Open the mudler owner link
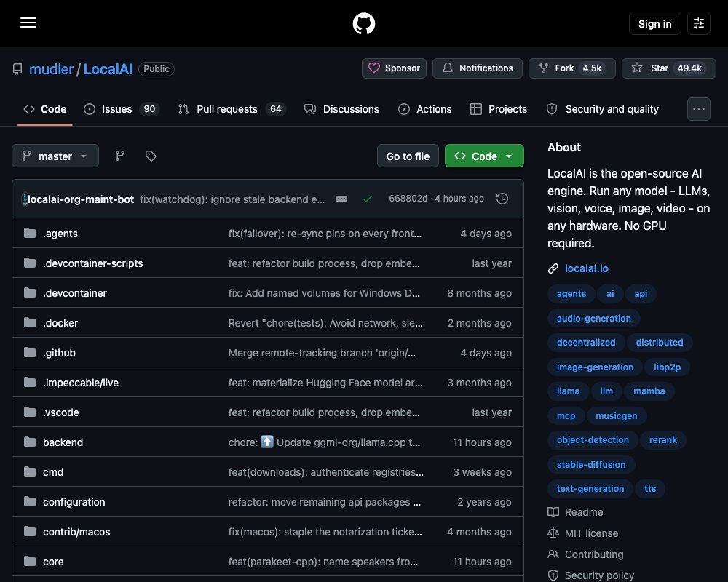Viewport: 728px width, 582px height. pos(51,69)
